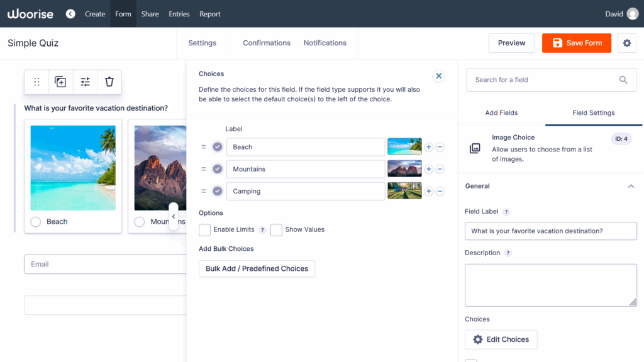Open form settings gear icon
The width and height of the screenshot is (644, 362).
tap(626, 43)
